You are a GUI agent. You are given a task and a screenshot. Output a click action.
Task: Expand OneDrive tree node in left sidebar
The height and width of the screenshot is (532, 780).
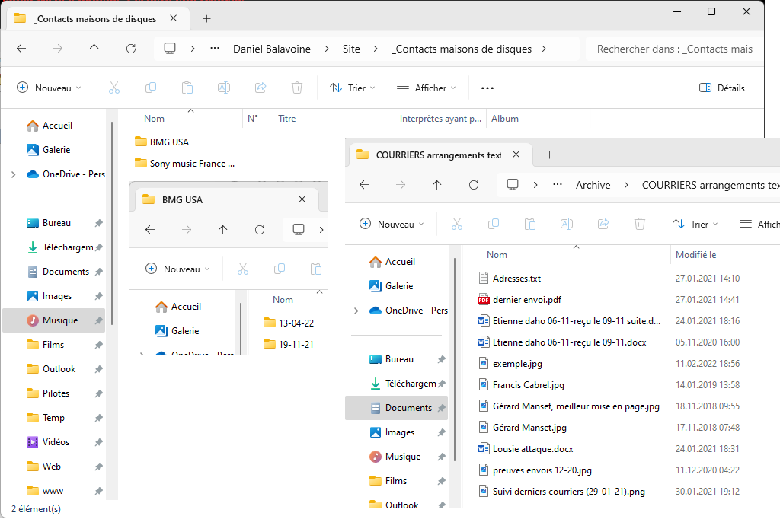(x=13, y=174)
